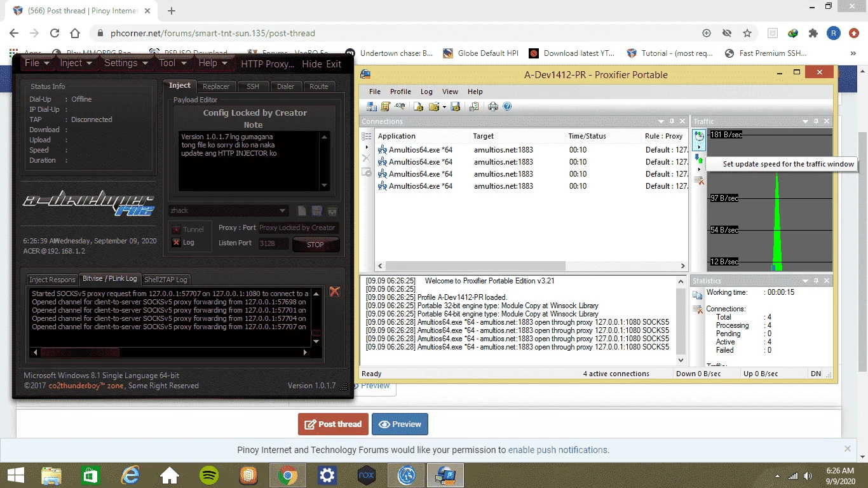Screen dimensions: 868x488
Task: Click save config disk icon beside zhack
Action: (x=317, y=211)
